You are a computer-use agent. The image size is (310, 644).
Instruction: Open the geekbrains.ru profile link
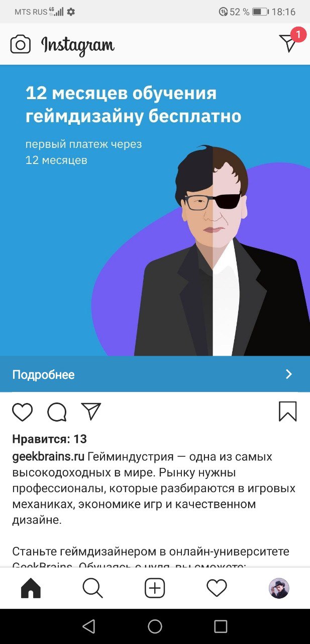pyautogui.click(x=48, y=457)
